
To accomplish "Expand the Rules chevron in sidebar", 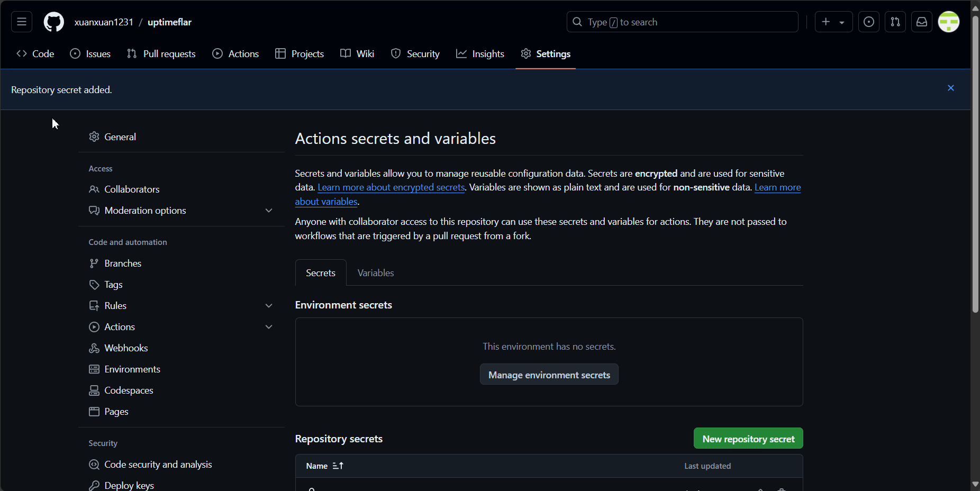I will [x=269, y=306].
